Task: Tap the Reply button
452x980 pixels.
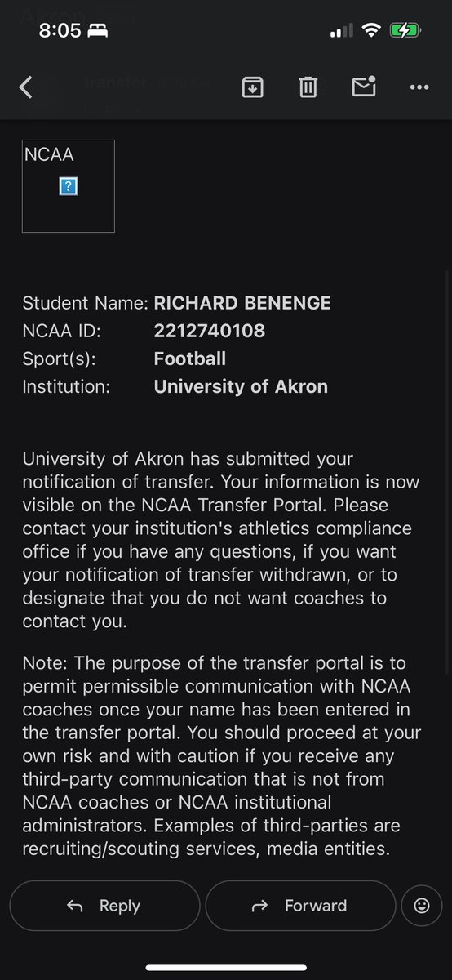Action: (104, 905)
